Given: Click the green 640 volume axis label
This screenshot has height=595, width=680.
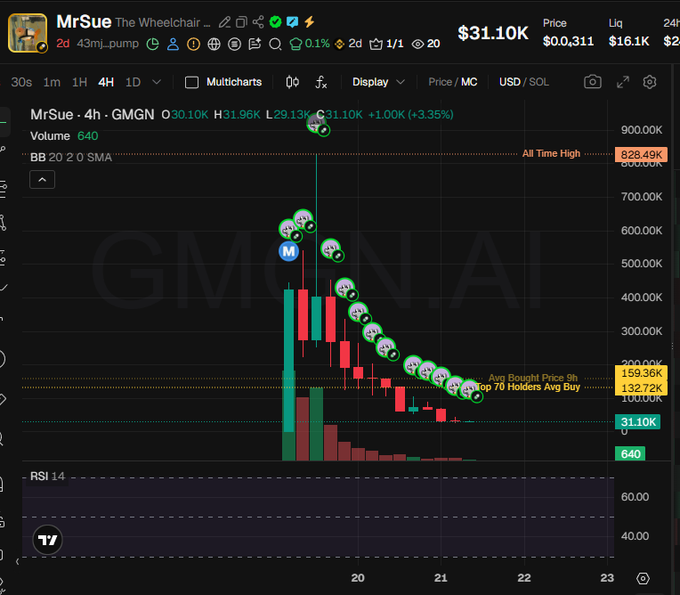Looking at the screenshot, I should 630,454.
